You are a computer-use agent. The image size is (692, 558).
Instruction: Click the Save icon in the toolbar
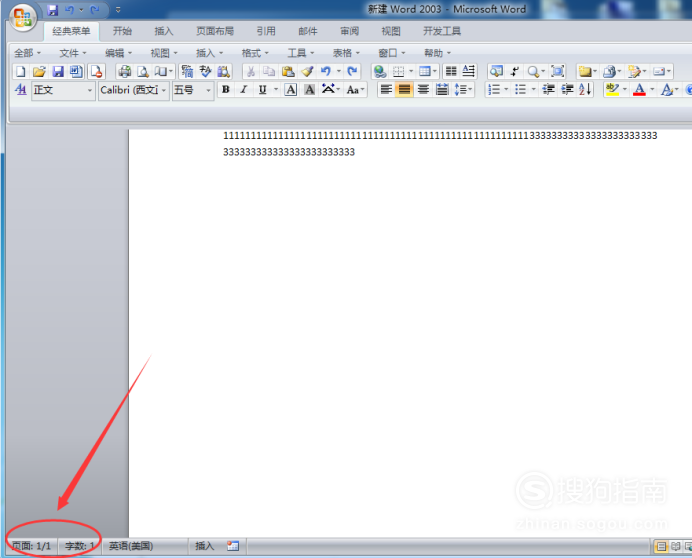point(57,71)
